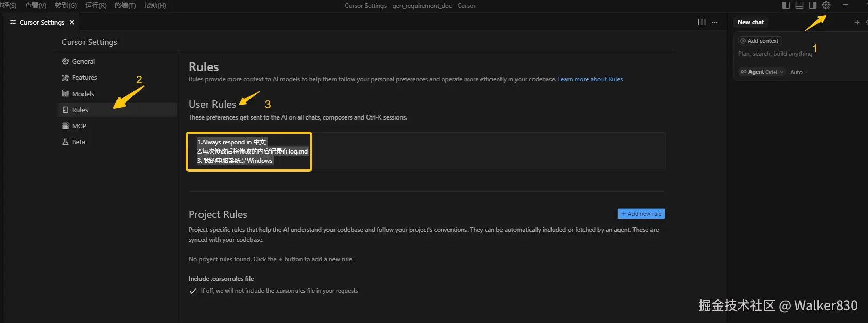Close the Cursor Settings tab
Image resolution: width=868 pixels, height=323 pixels.
tap(72, 22)
